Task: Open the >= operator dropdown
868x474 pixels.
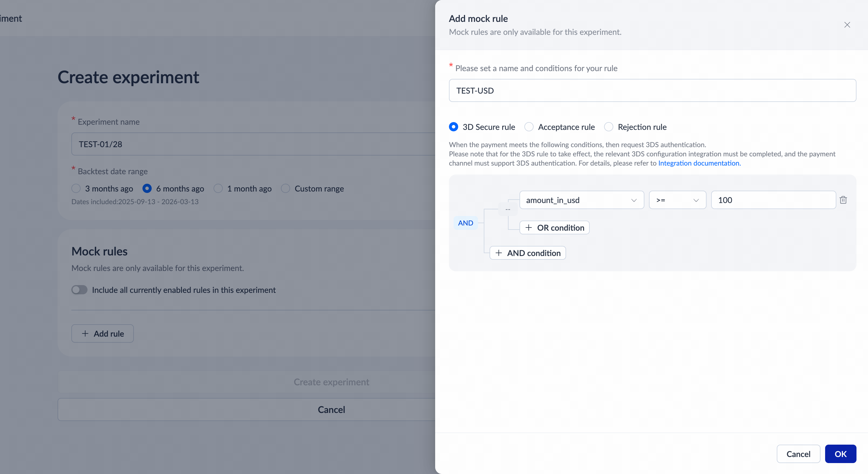Action: click(x=677, y=200)
